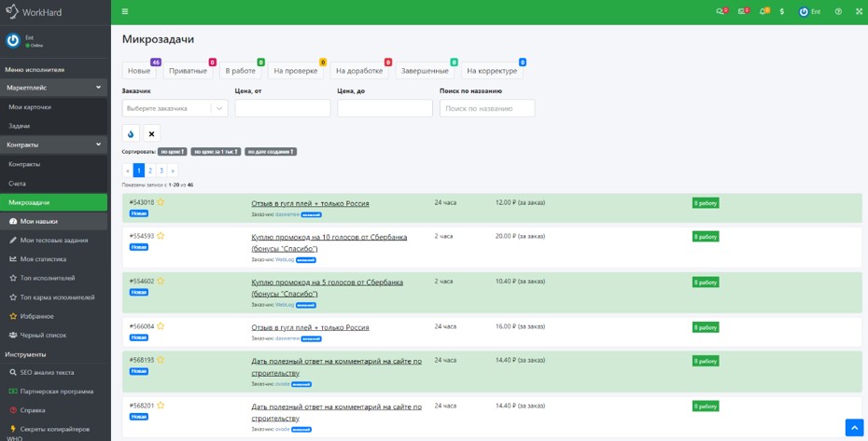Viewport: 868px width, 441px height.
Task: Take task #566084 with В работу
Action: tap(706, 327)
